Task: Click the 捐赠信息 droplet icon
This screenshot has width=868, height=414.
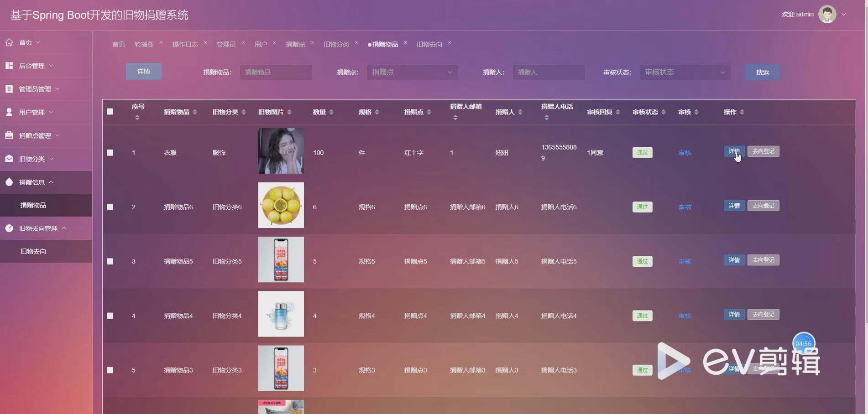Action: click(9, 182)
